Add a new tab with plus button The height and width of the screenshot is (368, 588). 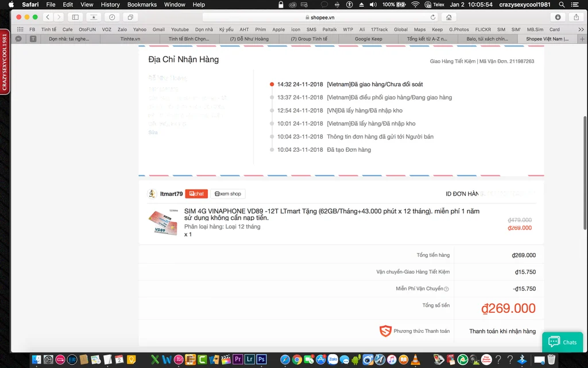[582, 39]
